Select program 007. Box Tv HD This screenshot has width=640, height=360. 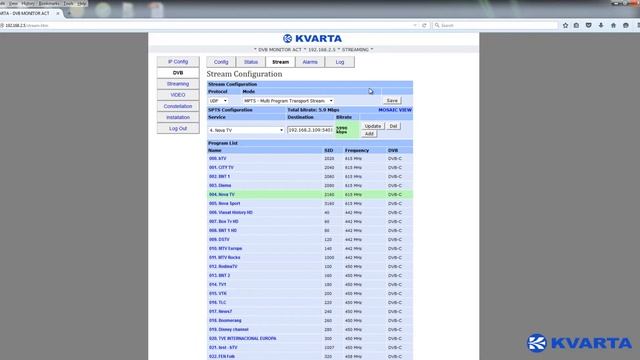[224, 221]
